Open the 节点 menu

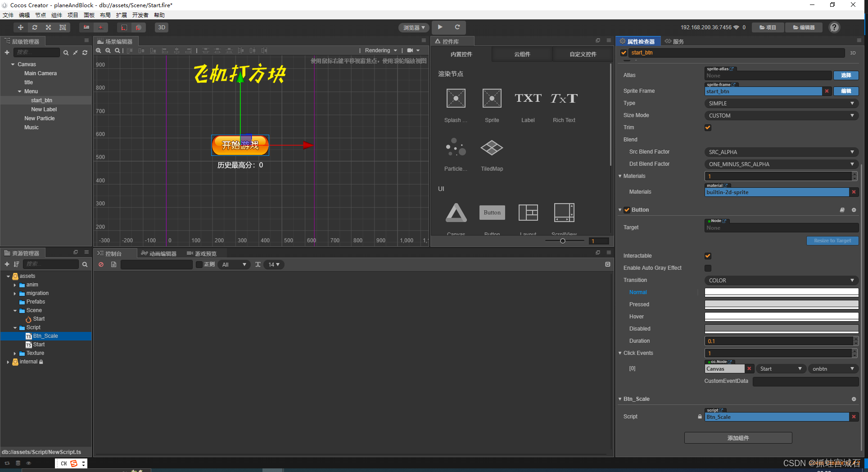(41, 15)
